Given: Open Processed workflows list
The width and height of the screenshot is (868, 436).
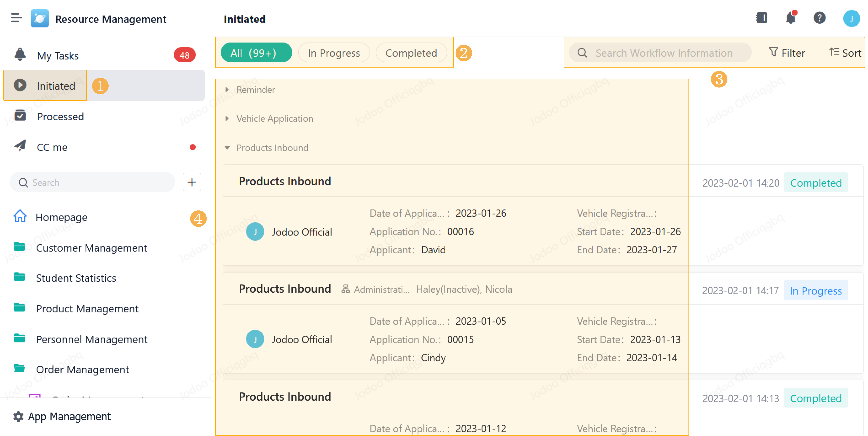Looking at the screenshot, I should [x=104, y=116].
